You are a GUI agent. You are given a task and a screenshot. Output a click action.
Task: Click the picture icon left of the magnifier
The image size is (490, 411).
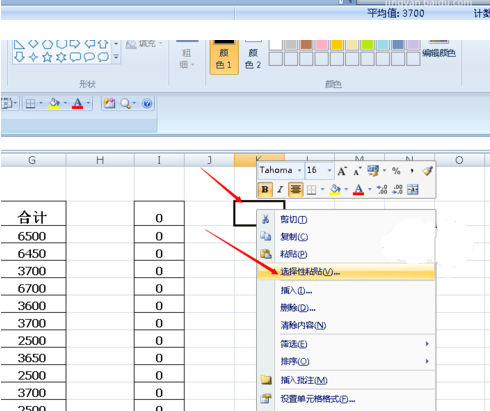coord(109,103)
